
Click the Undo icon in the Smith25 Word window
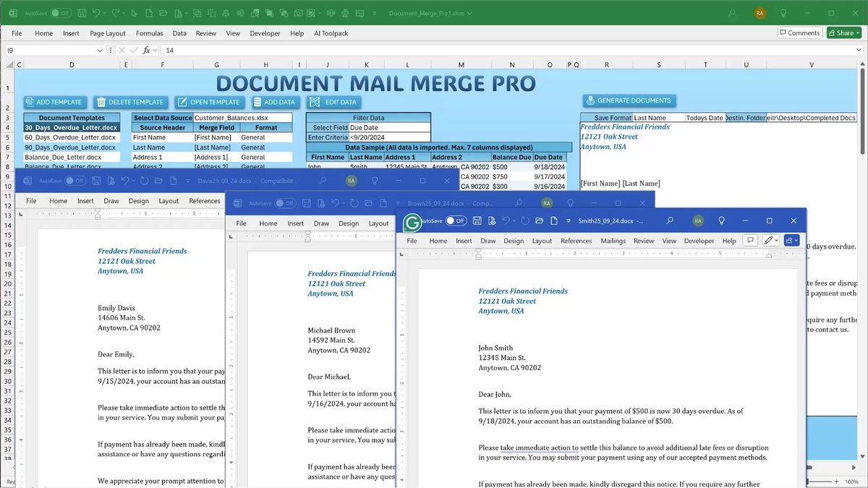pyautogui.click(x=506, y=221)
